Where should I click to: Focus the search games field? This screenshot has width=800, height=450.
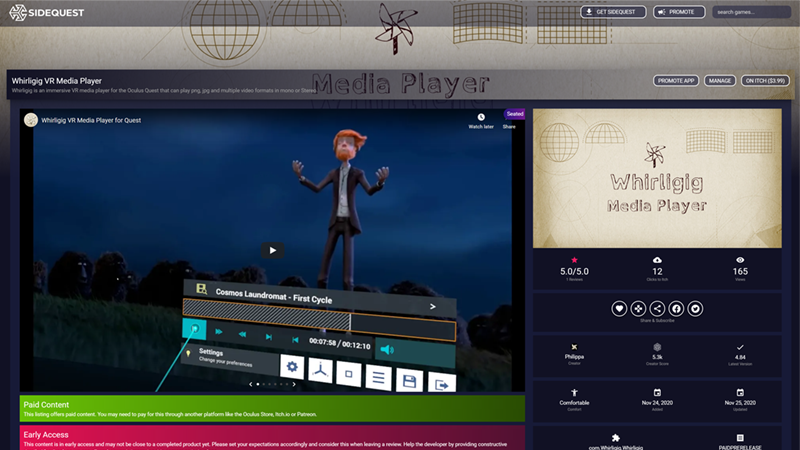point(751,12)
